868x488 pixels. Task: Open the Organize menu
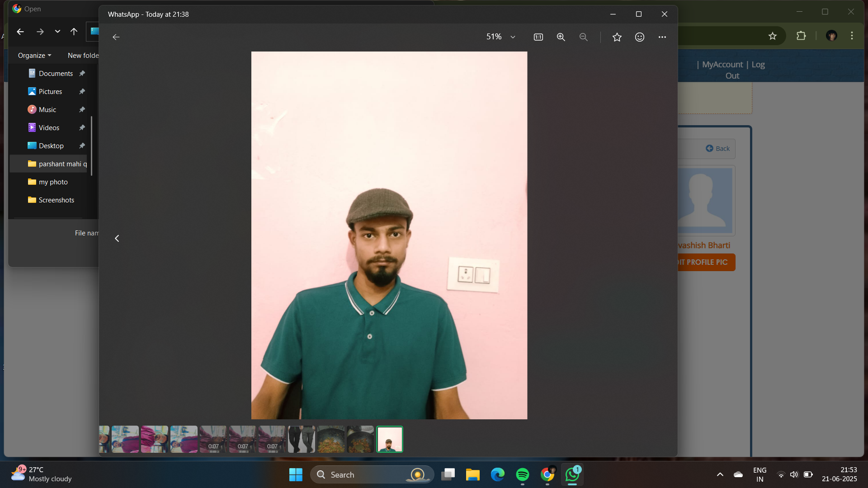pyautogui.click(x=35, y=56)
